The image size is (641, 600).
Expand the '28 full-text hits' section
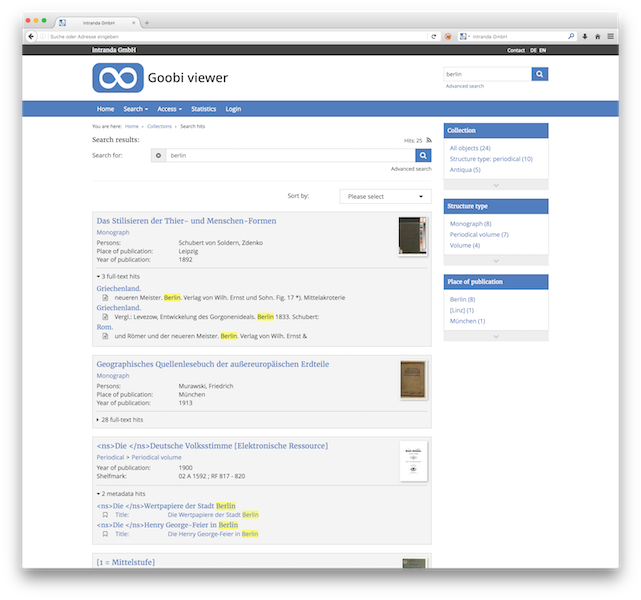[120, 420]
